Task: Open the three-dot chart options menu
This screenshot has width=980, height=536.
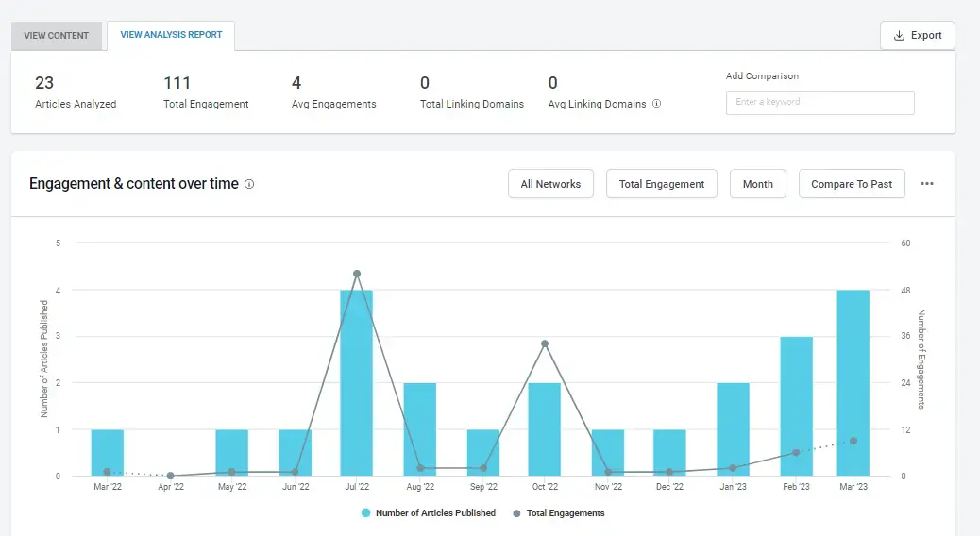Action: [x=927, y=184]
